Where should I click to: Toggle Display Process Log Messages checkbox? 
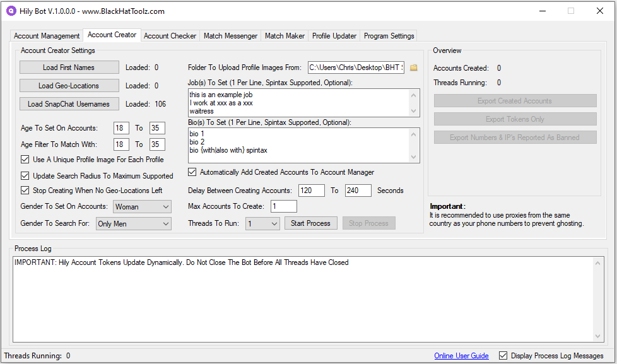click(503, 356)
